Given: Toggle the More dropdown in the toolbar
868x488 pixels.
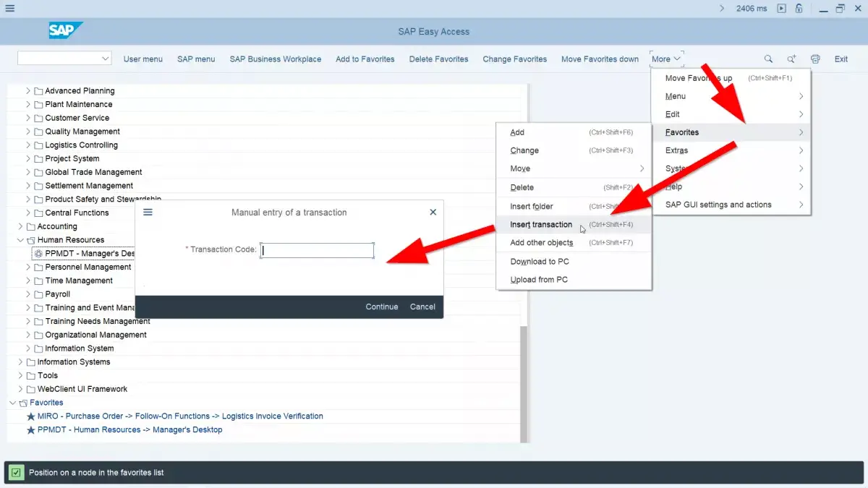Looking at the screenshot, I should click(666, 59).
